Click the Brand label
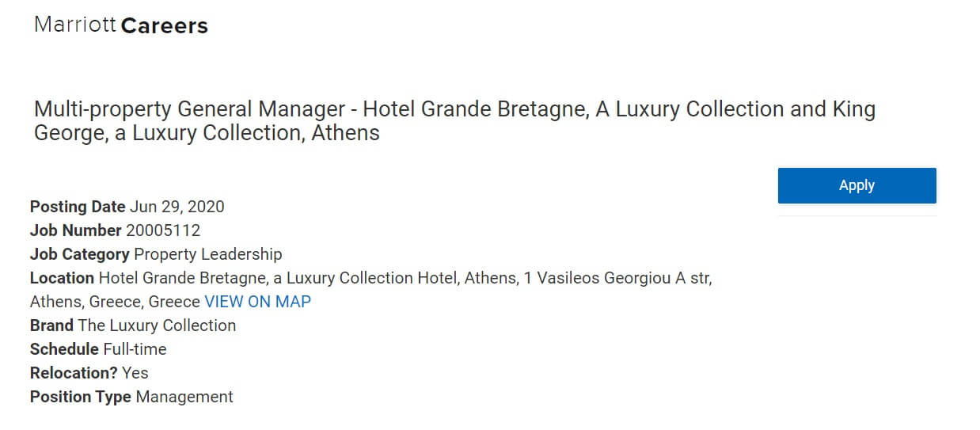 pos(51,325)
